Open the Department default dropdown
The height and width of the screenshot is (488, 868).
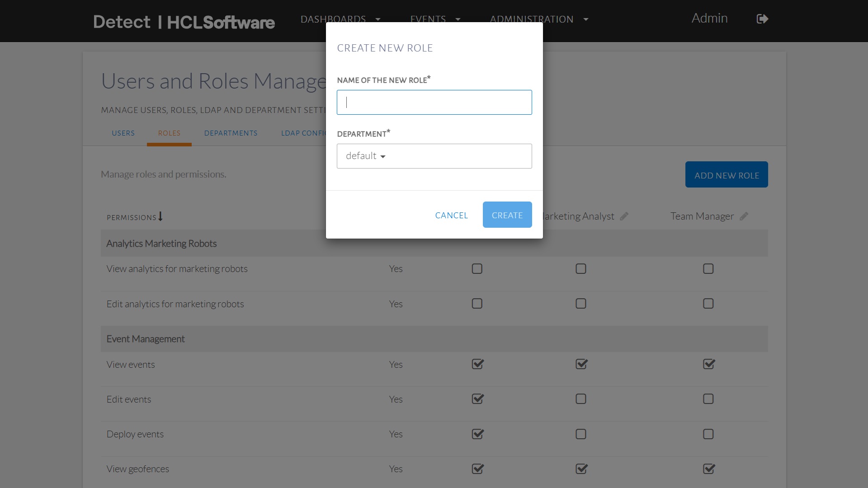click(434, 156)
